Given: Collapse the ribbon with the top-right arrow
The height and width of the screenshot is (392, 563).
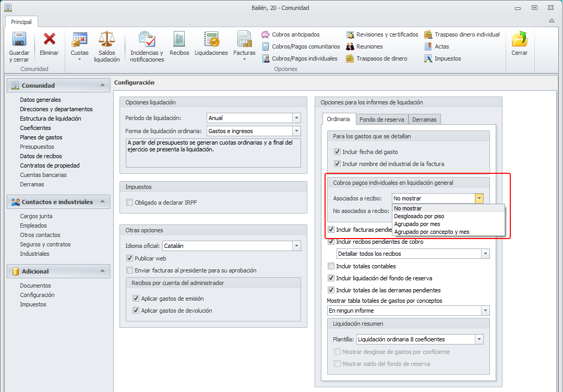Looking at the screenshot, I should 552,21.
